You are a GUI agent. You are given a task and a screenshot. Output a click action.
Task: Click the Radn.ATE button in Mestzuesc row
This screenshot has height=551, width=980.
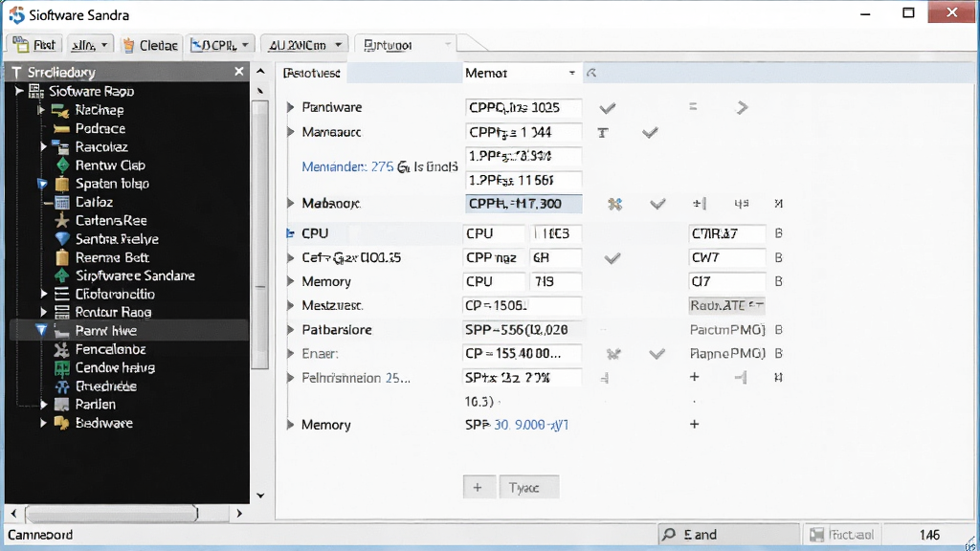727,305
